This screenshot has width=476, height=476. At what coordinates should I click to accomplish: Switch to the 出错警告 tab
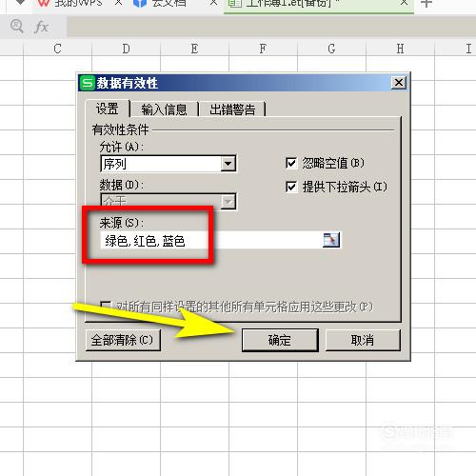coord(232,109)
